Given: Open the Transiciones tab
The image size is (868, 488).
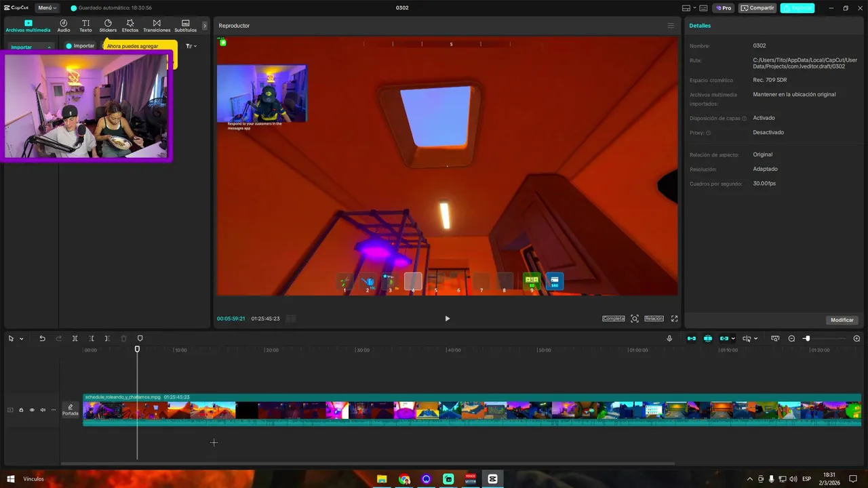Looking at the screenshot, I should (x=157, y=26).
